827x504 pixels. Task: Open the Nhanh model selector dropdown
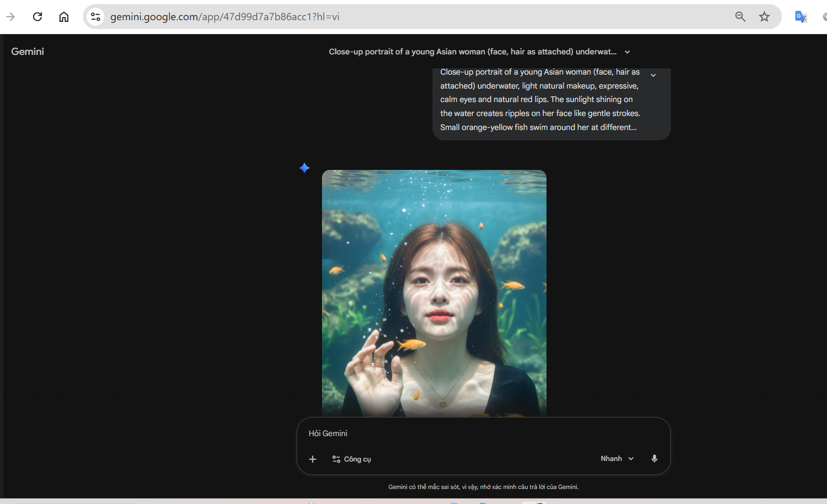617,458
